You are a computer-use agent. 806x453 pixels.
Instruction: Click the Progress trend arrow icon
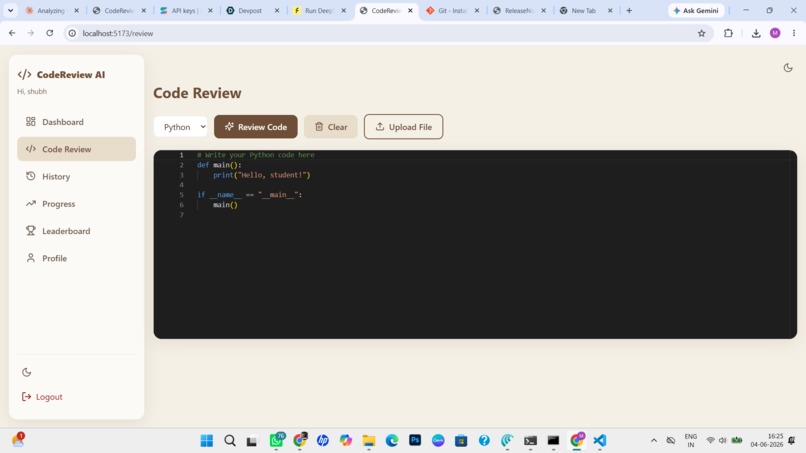click(x=31, y=203)
